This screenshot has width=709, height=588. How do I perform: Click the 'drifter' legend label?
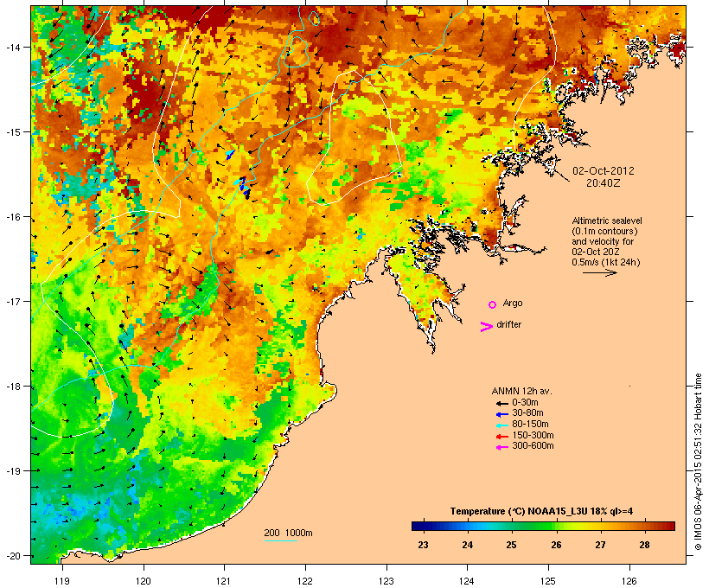coord(508,325)
